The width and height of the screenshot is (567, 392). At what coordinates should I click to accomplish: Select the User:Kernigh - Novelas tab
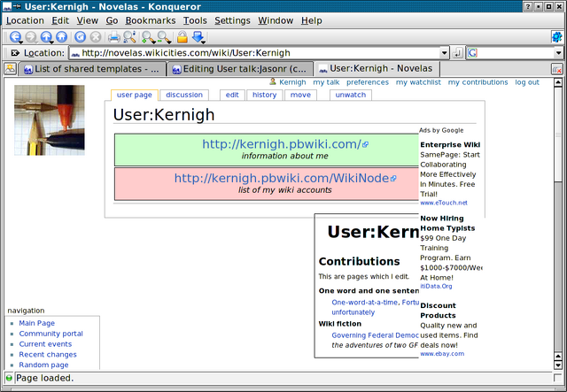tap(377, 68)
